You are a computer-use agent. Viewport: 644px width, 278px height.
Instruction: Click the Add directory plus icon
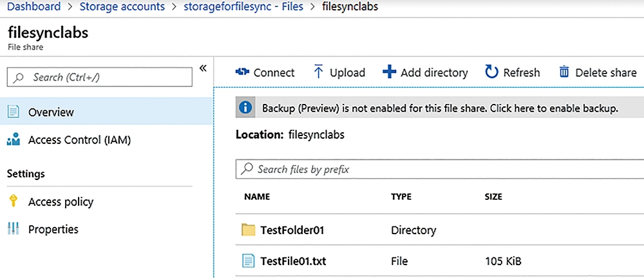[x=389, y=72]
